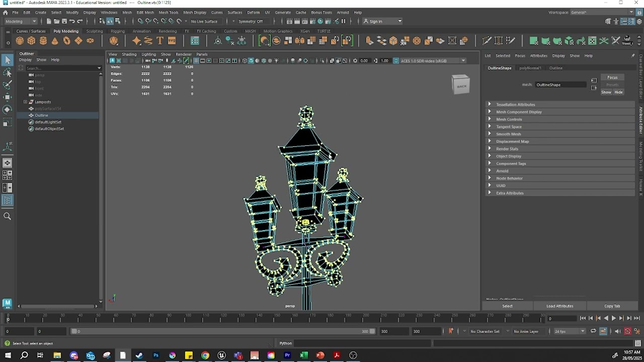
Task: Click the Hide button in Attribute Editor
Action: [x=618, y=92]
